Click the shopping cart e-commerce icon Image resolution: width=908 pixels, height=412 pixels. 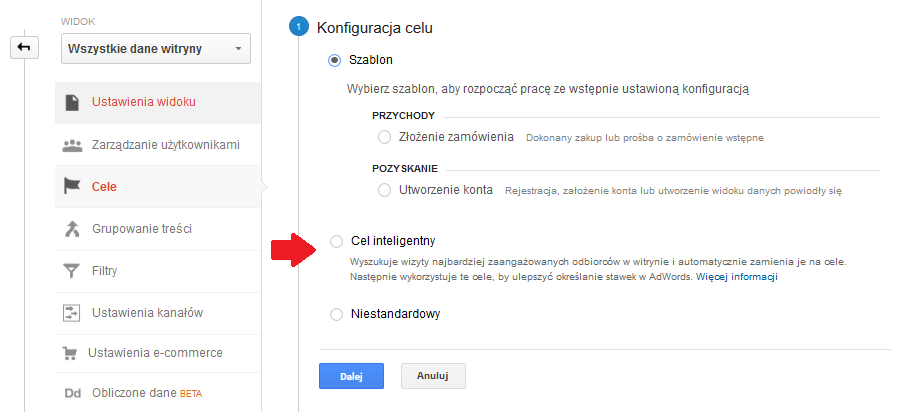71,353
